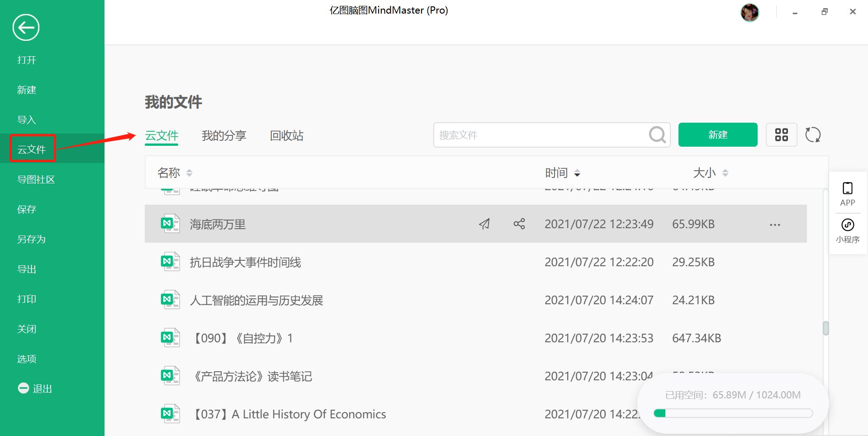Select 另存为 in the sidebar
This screenshot has height=436, width=868.
[x=31, y=240]
